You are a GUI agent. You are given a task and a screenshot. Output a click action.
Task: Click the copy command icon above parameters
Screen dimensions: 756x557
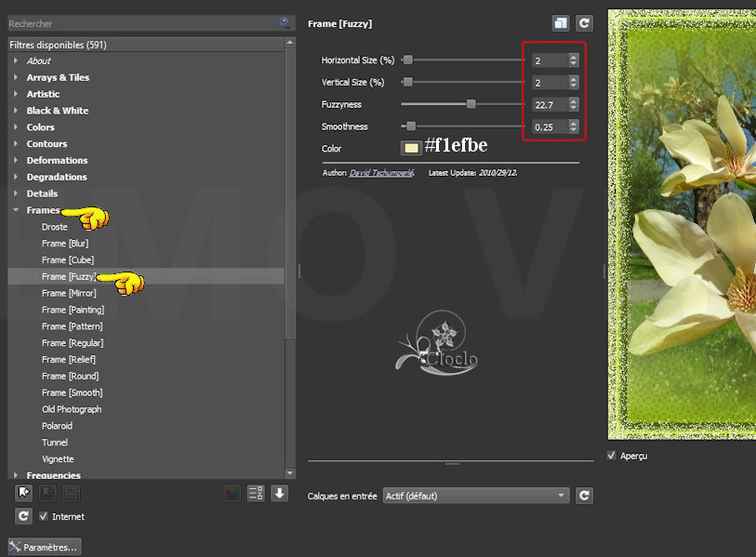(x=560, y=23)
